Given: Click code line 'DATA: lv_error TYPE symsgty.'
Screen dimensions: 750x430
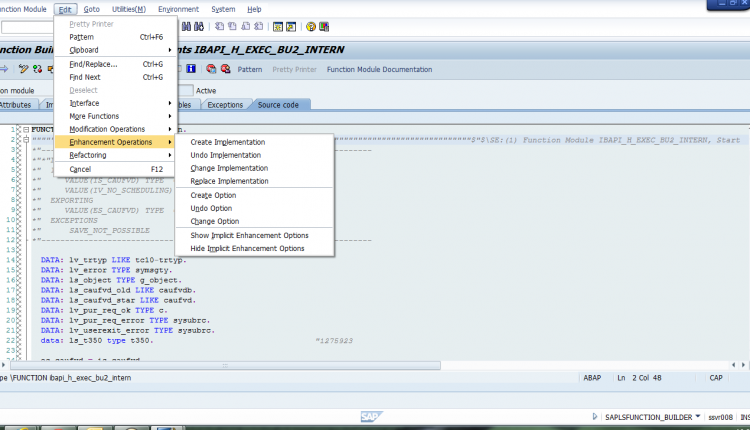Looking at the screenshot, I should 106,270.
